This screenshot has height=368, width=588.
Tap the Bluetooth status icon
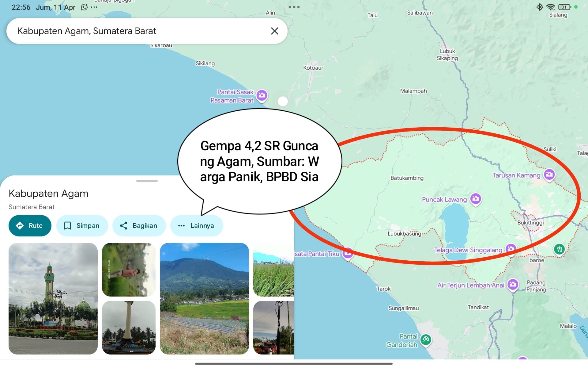(540, 7)
